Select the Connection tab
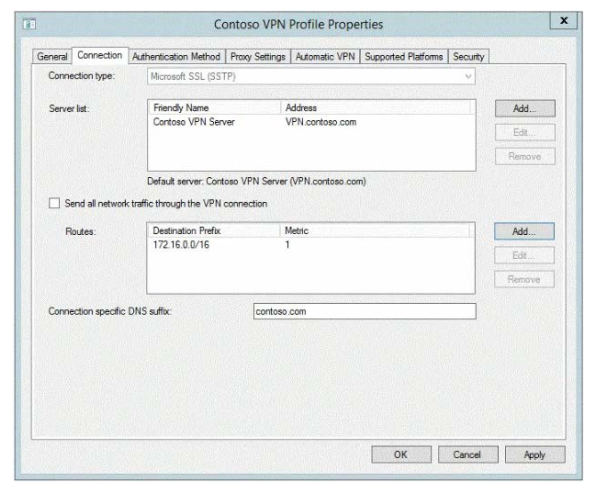589x488 pixels. pyautogui.click(x=100, y=56)
